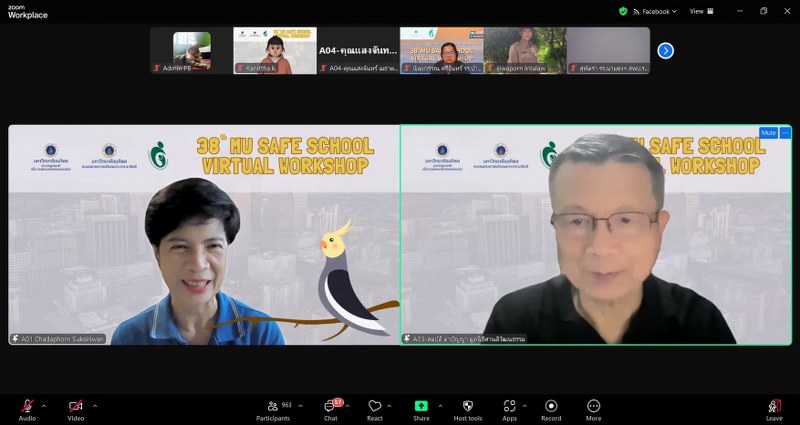Select thumbnail with 38th MU Safe School banner

(441, 51)
